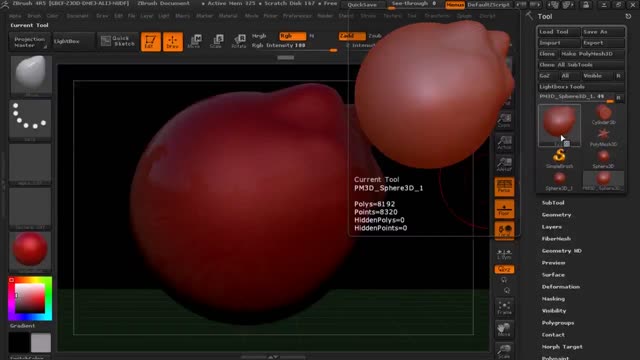Open Projection Master
This screenshot has height=360, width=640.
(29, 42)
